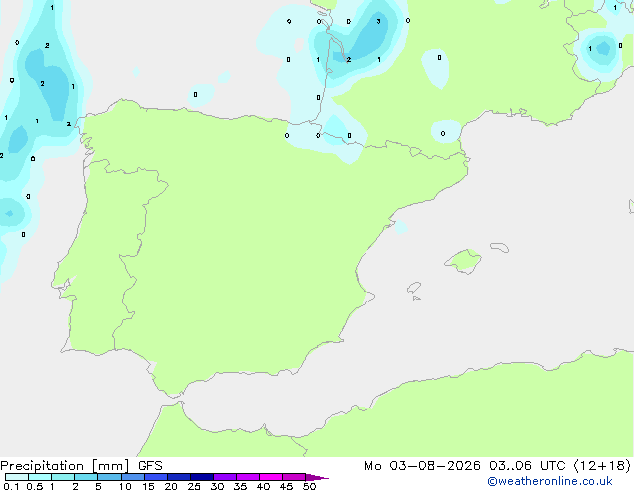Click the 0.5–1 mm legend color swatch
The height and width of the screenshot is (490, 634).
coord(40,477)
